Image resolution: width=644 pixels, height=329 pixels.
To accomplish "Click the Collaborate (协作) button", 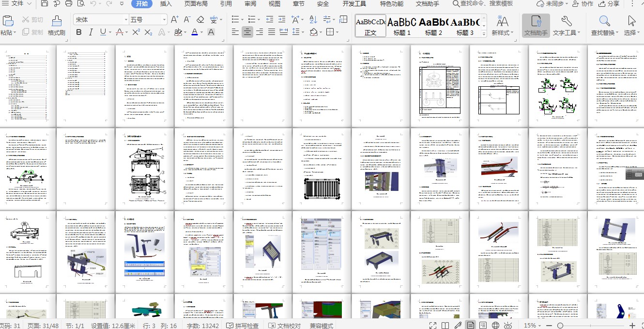I will pyautogui.click(x=583, y=4).
